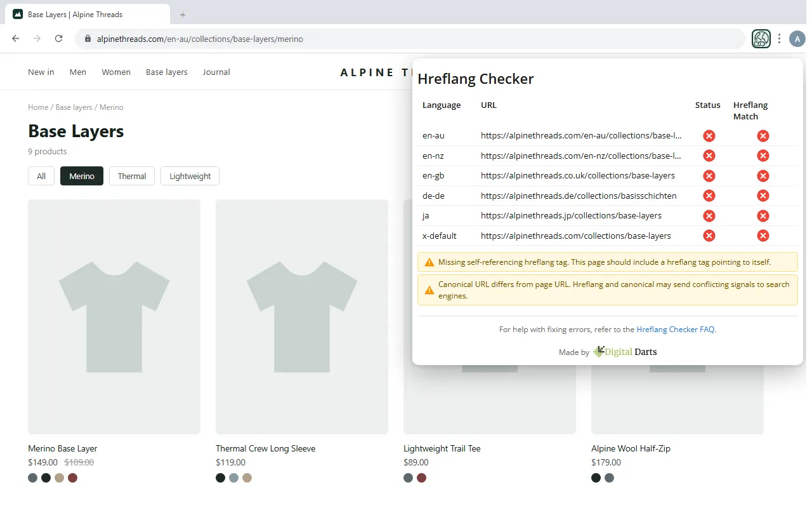Select first slate swatch for Merino Base Layer
This screenshot has width=812, height=508.
33,478
